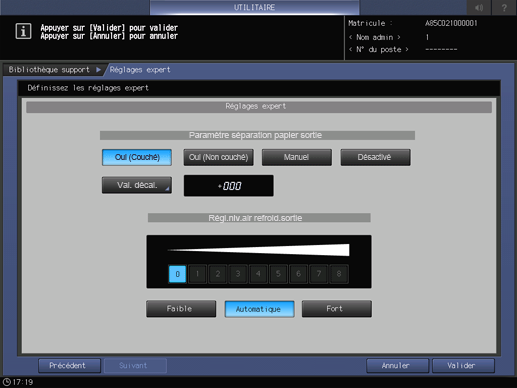The width and height of the screenshot is (517, 388).
Task: Go back to Bibliothèque support breadcrumb
Action: point(49,70)
